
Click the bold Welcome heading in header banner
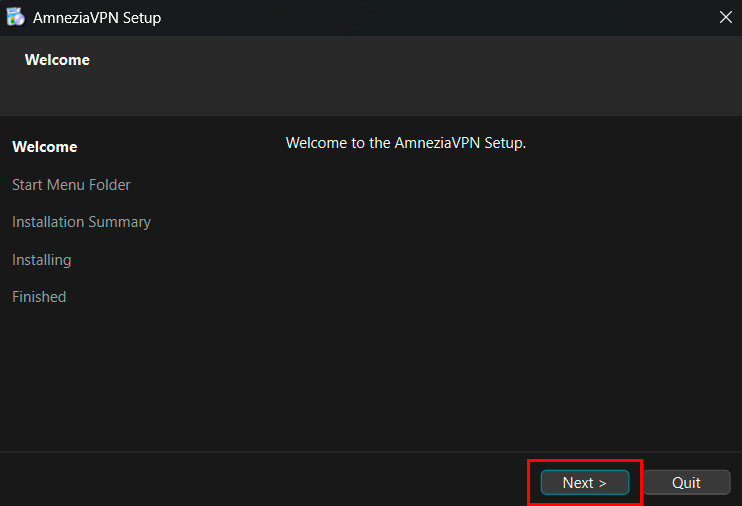[x=57, y=60]
